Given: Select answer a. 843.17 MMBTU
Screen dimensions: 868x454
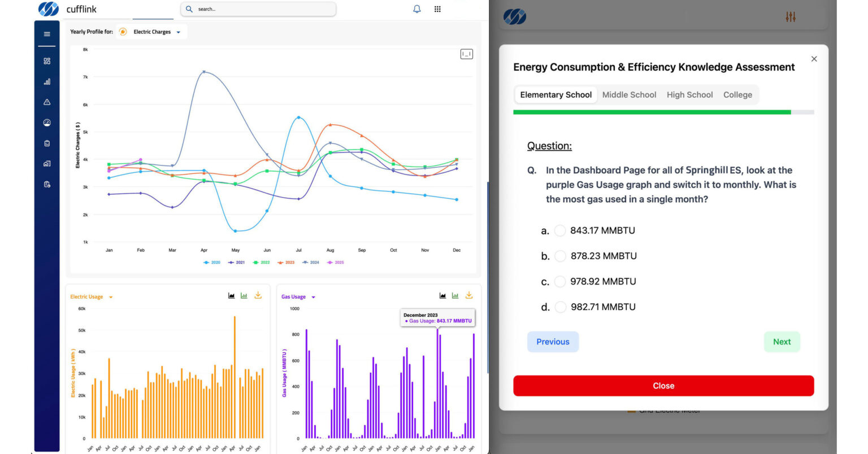Looking at the screenshot, I should pos(560,230).
